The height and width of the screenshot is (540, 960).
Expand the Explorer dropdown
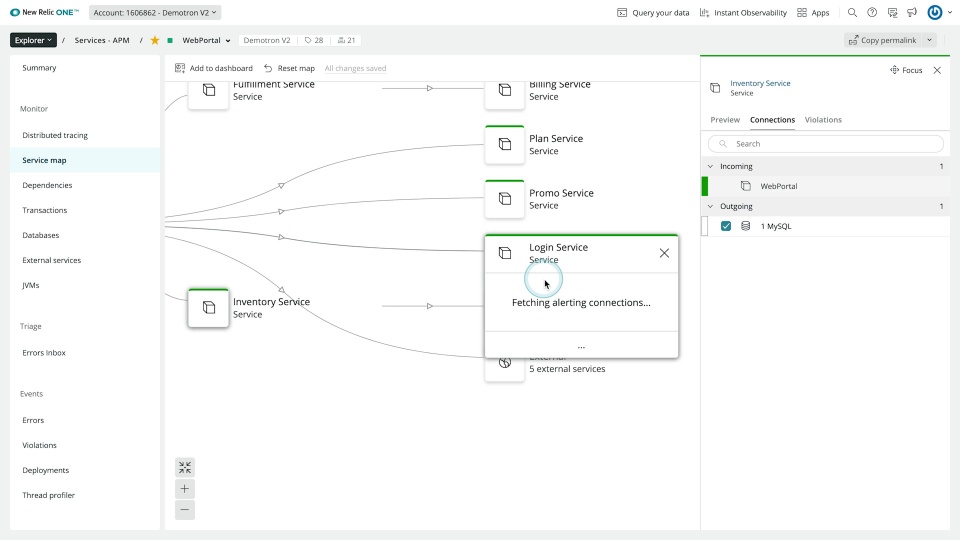[x=33, y=40]
